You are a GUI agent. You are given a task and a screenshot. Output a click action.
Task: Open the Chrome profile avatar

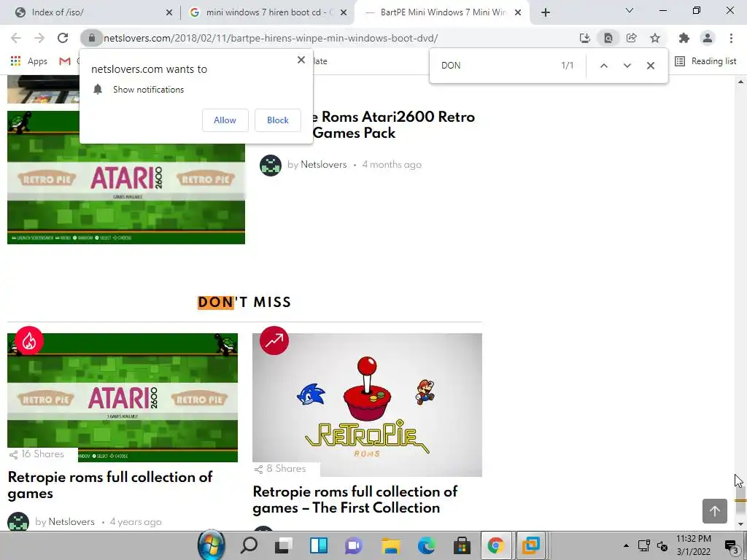[708, 38]
